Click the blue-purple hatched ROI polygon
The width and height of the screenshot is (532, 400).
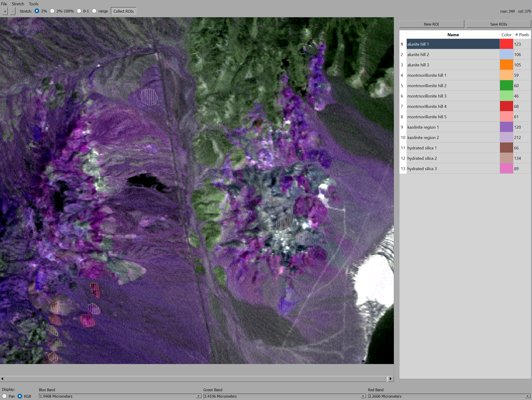pyautogui.click(x=286, y=306)
